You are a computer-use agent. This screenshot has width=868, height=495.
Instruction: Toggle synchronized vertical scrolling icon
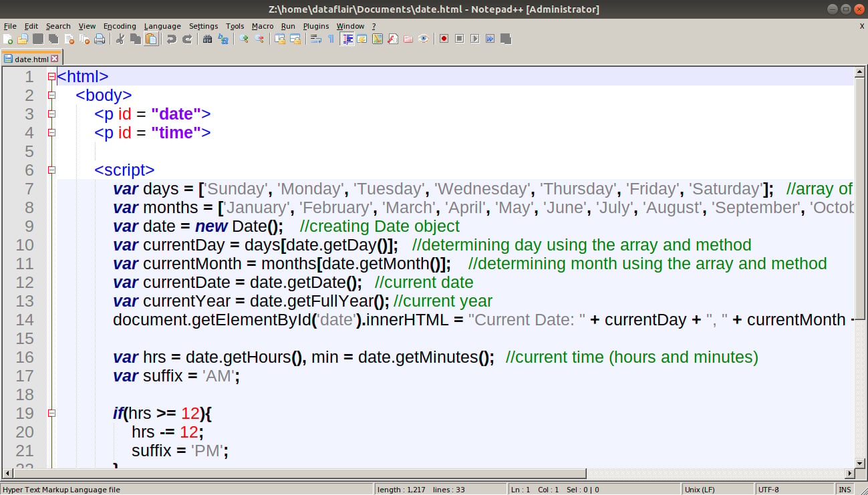tap(279, 39)
